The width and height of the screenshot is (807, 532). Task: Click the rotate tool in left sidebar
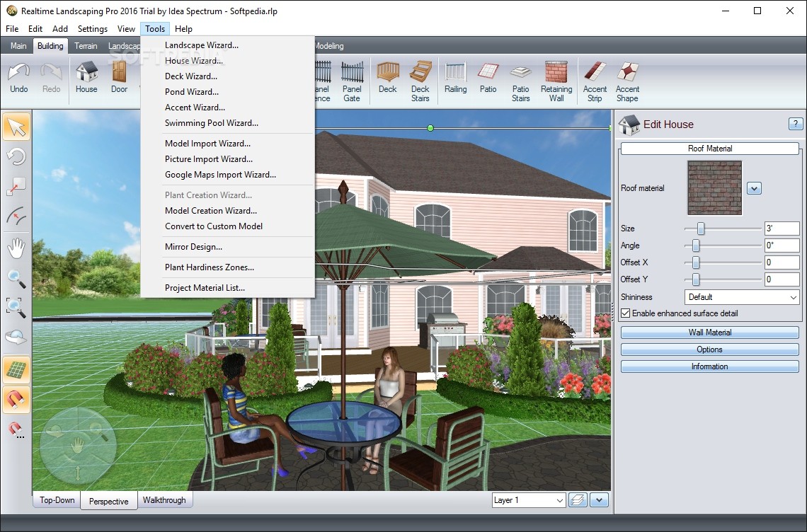click(16, 156)
